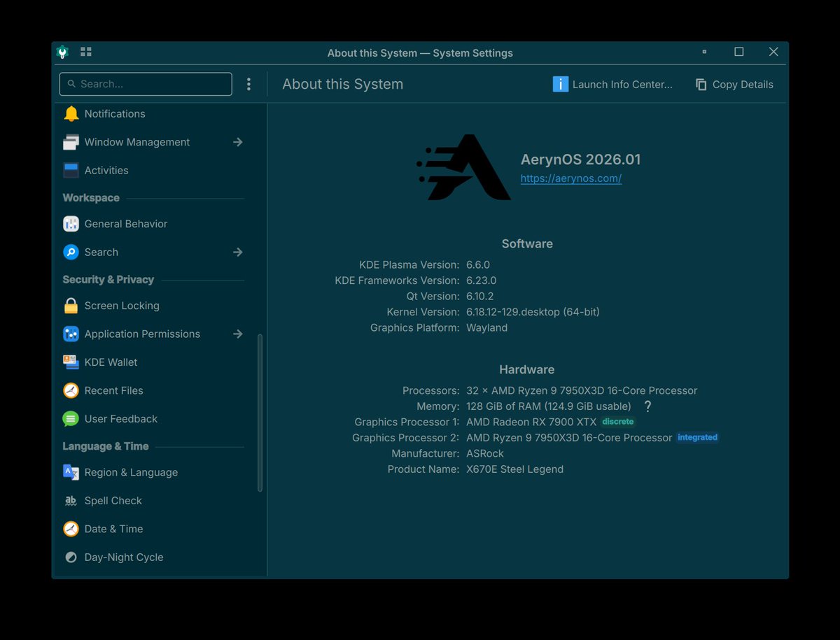This screenshot has width=840, height=640.
Task: Click the Window Management icon
Action: 71,142
